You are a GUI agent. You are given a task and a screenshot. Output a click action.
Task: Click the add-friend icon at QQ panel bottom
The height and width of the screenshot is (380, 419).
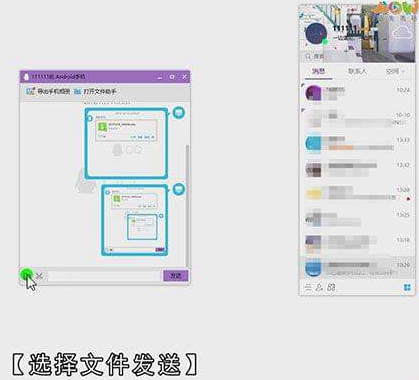(x=319, y=287)
